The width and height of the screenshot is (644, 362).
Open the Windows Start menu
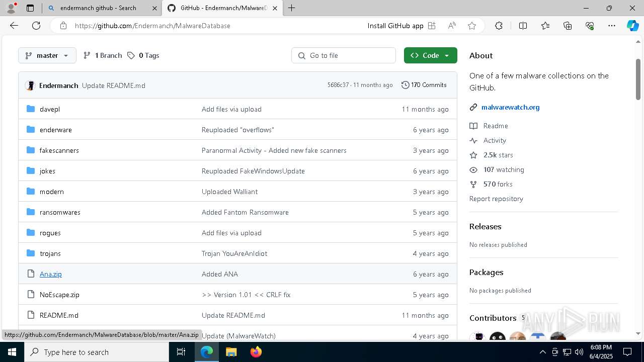tap(12, 352)
